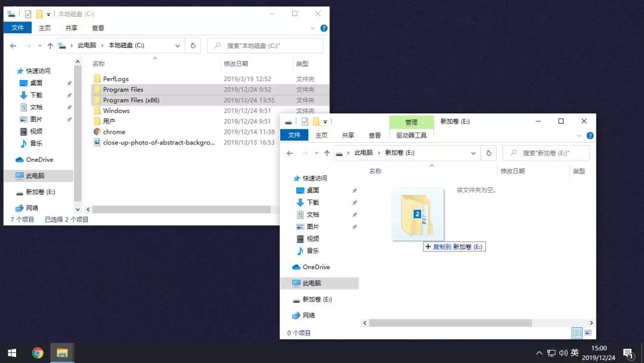The height and width of the screenshot is (363, 644).
Task: Click the drive icon in the E: breadcrumb bar
Action: tap(339, 153)
